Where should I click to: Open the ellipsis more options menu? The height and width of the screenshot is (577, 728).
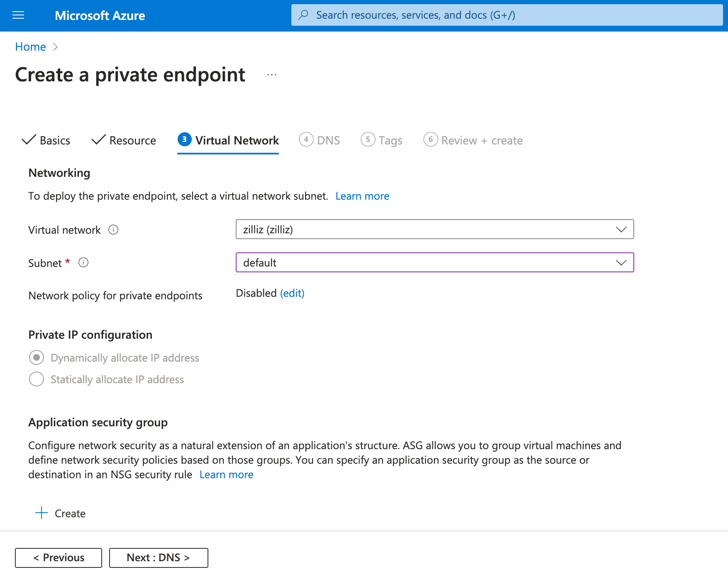tap(272, 75)
